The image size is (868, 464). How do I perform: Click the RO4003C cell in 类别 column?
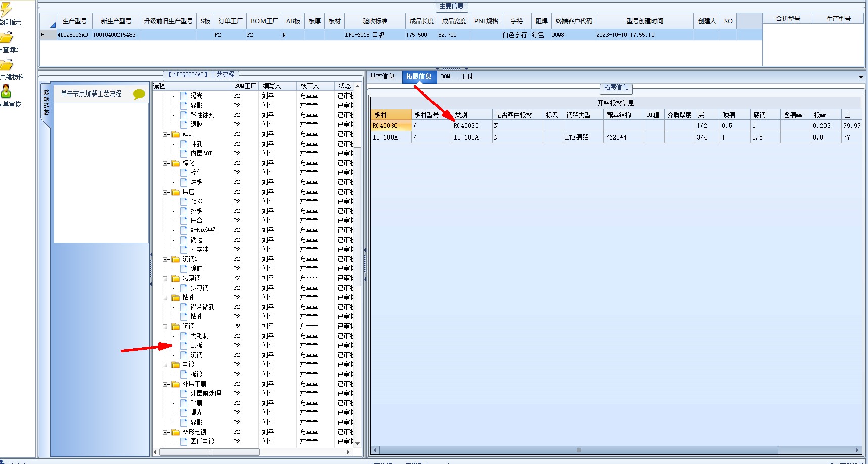click(x=472, y=126)
